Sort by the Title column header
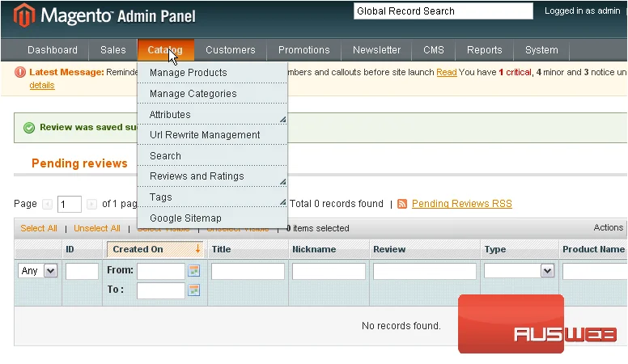Image resolution: width=628 pixels, height=364 pixels. [221, 249]
